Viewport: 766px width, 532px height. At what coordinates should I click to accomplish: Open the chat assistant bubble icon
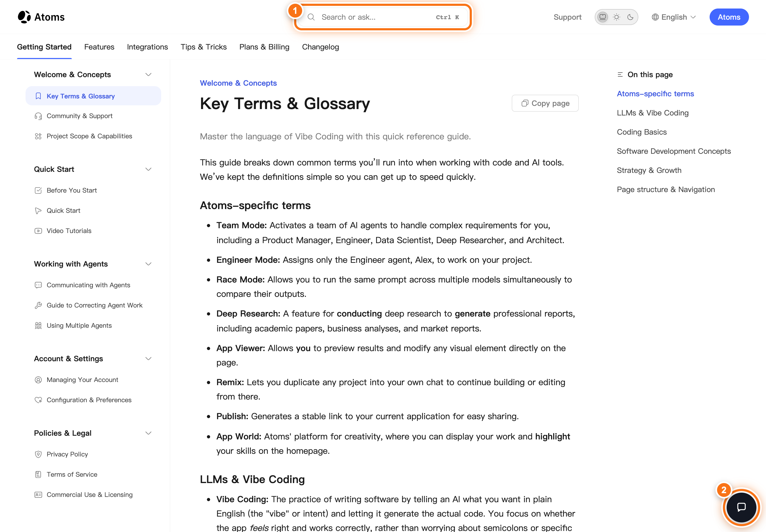coord(741,507)
